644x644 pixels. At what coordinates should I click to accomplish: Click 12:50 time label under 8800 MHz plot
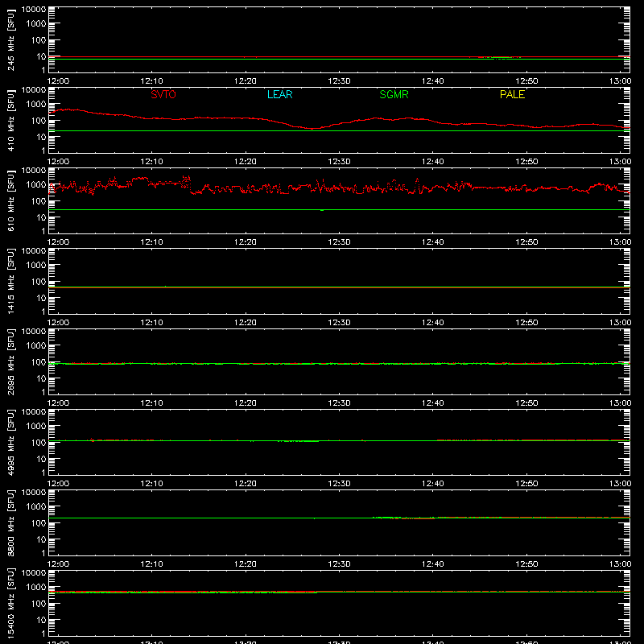click(x=526, y=564)
